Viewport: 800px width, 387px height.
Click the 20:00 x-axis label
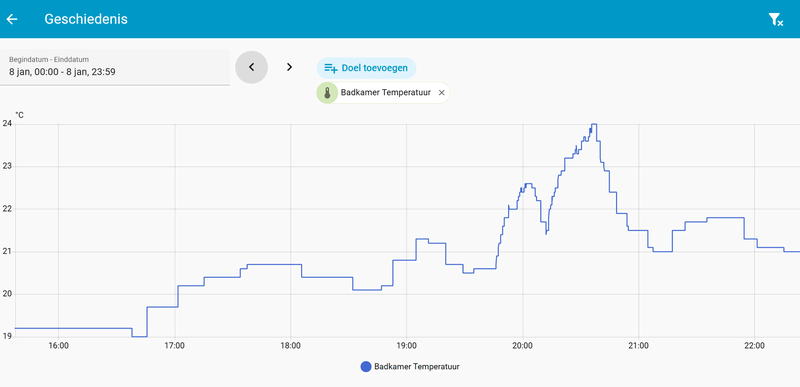point(522,346)
